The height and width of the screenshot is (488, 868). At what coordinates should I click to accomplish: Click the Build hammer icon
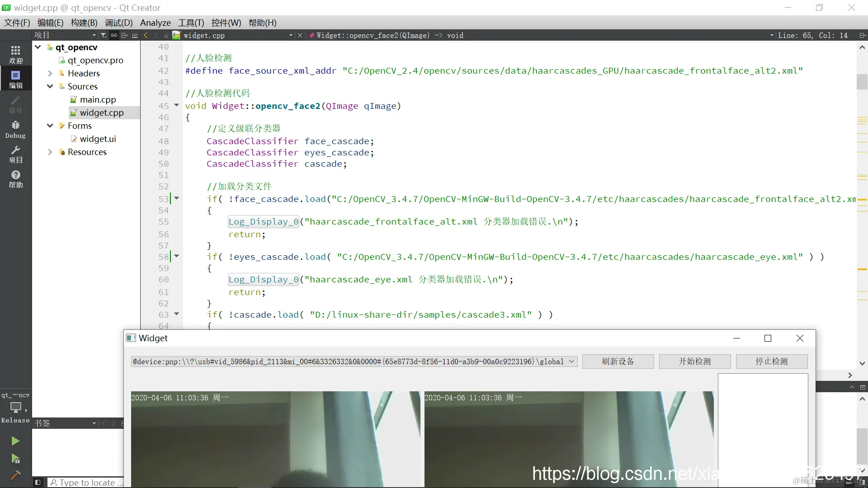click(15, 475)
